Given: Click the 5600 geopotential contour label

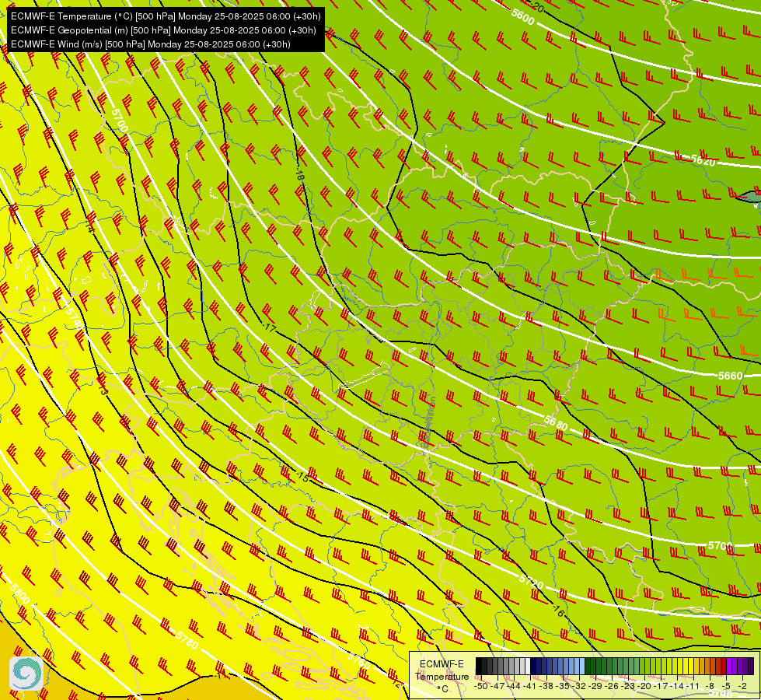Looking at the screenshot, I should coord(522,17).
